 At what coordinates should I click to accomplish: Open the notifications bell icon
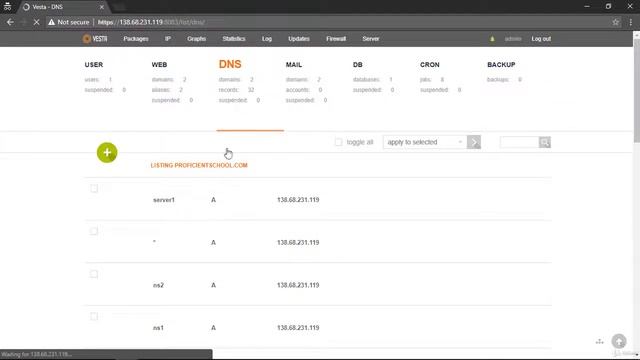point(492,39)
